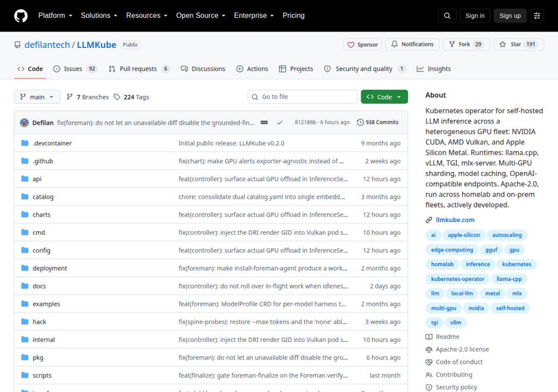Viewport: 558px width, 392px height.
Task: Click the pkg folder icon
Action: click(x=25, y=357)
